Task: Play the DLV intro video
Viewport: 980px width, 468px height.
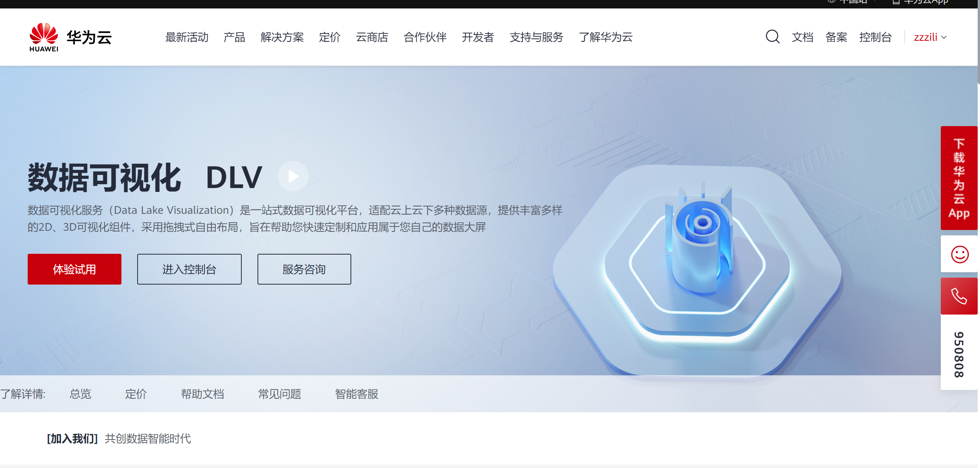Action: click(293, 177)
